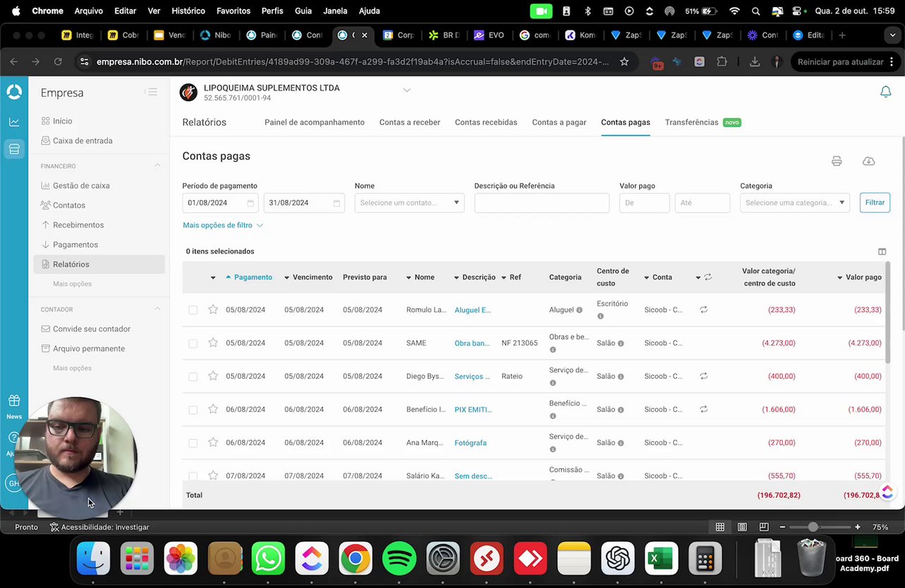Screen dimensions: 905x588
Task: Open the Histórico menu in the menu bar
Action: pyautogui.click(x=188, y=11)
